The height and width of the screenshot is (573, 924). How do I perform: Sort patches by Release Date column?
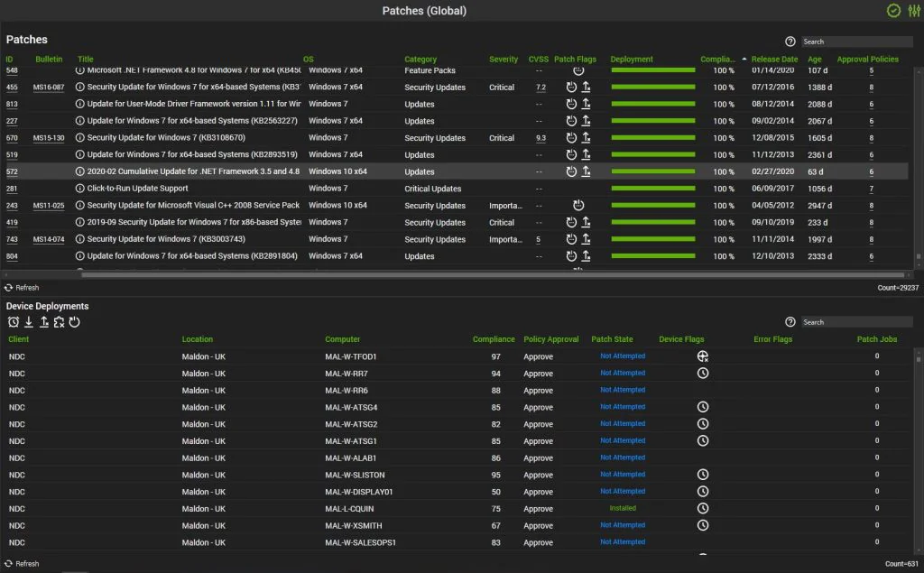tap(774, 59)
